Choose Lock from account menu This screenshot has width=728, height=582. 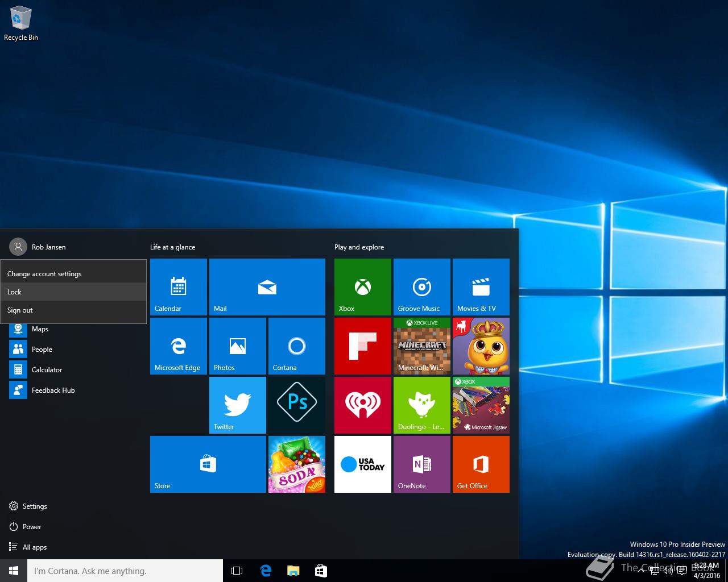point(73,292)
